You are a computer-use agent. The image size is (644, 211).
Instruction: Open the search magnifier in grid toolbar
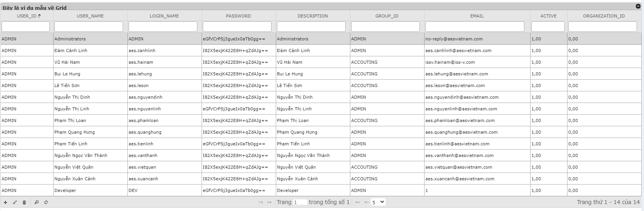coord(37,202)
